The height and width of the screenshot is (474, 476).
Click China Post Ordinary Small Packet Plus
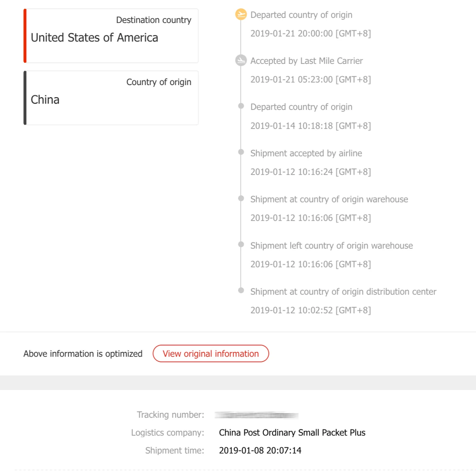pyautogui.click(x=292, y=433)
